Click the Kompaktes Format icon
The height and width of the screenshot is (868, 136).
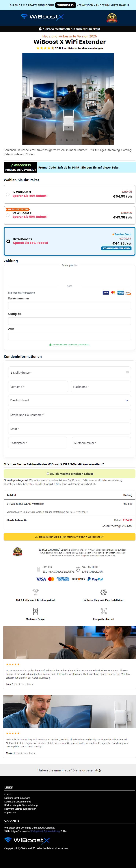pos(103,611)
